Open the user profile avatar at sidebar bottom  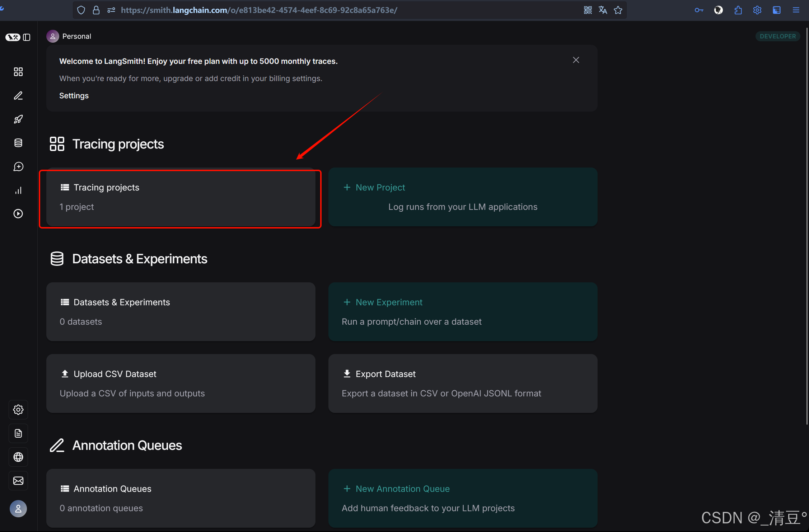point(18,509)
